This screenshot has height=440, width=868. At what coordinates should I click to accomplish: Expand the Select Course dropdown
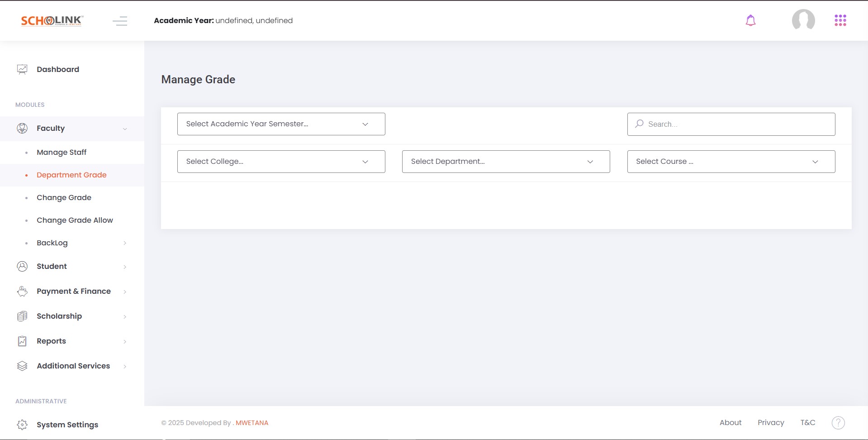(730, 161)
